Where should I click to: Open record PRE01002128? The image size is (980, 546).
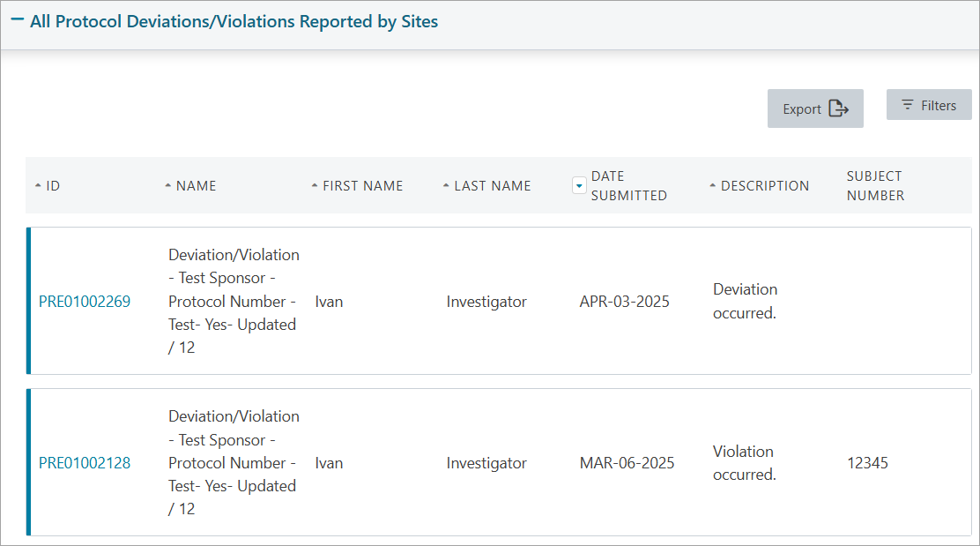coord(85,462)
